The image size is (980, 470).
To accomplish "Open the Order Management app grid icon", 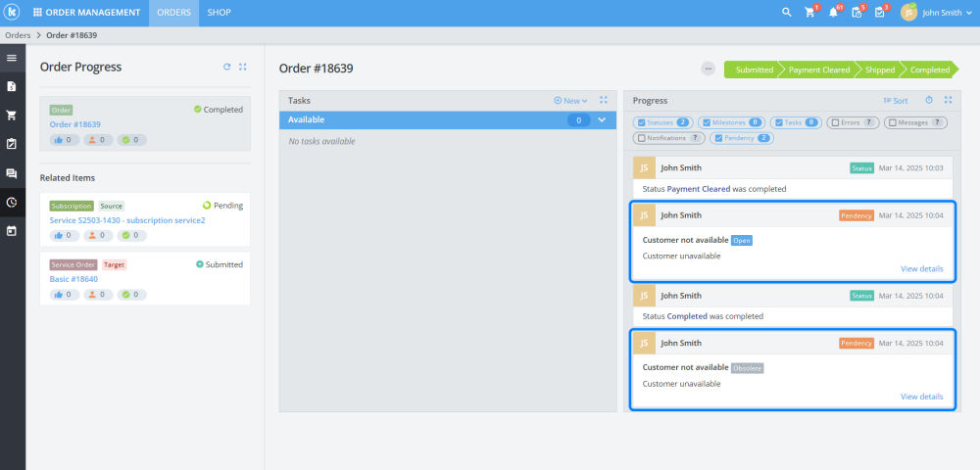I will pyautogui.click(x=37, y=13).
